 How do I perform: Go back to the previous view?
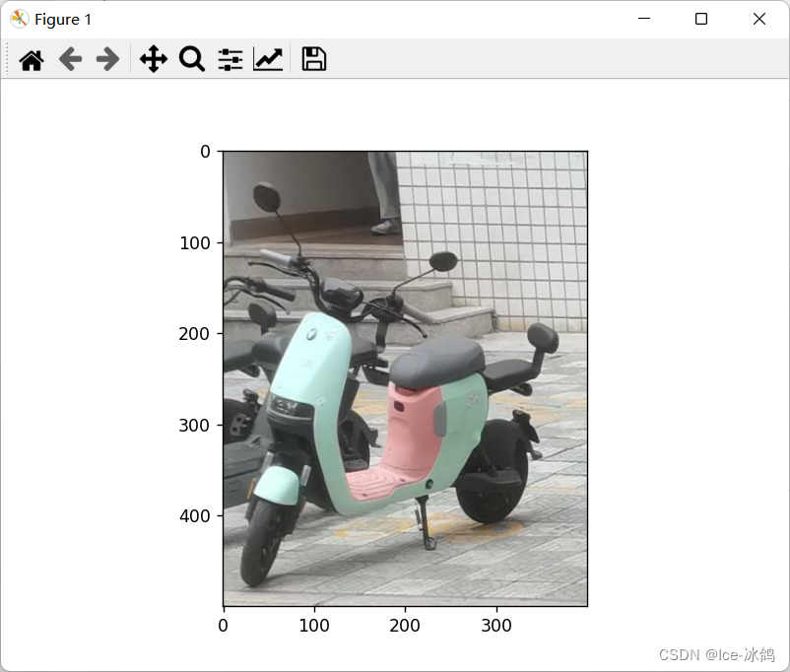pyautogui.click(x=70, y=59)
